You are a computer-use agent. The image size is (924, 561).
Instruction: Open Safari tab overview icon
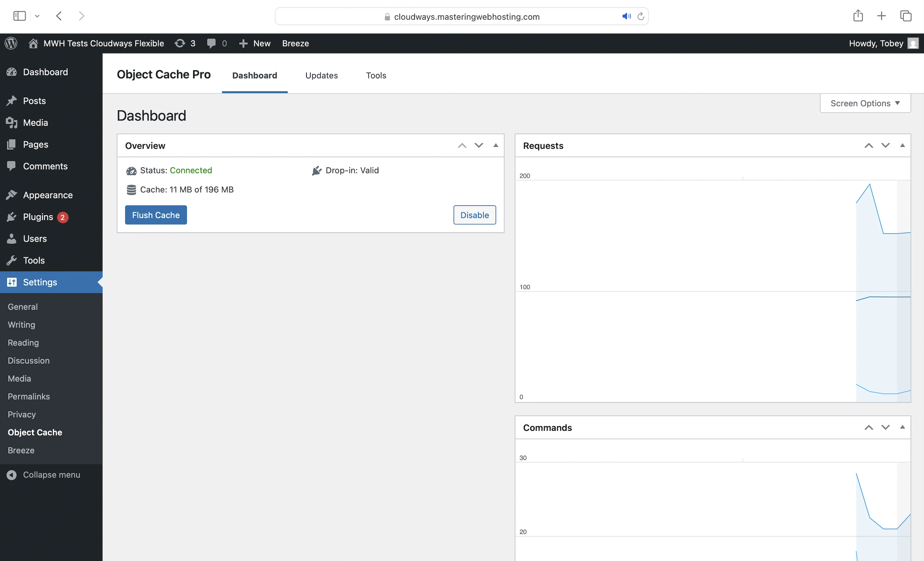point(906,16)
